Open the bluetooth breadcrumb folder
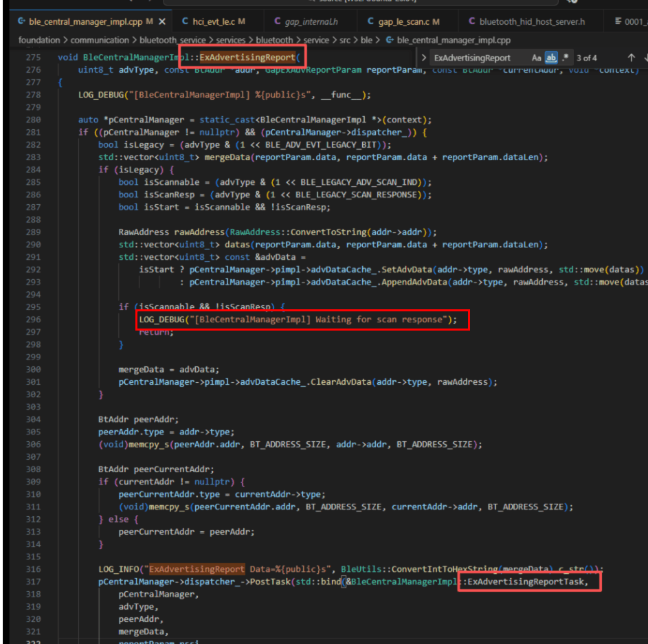 (274, 40)
